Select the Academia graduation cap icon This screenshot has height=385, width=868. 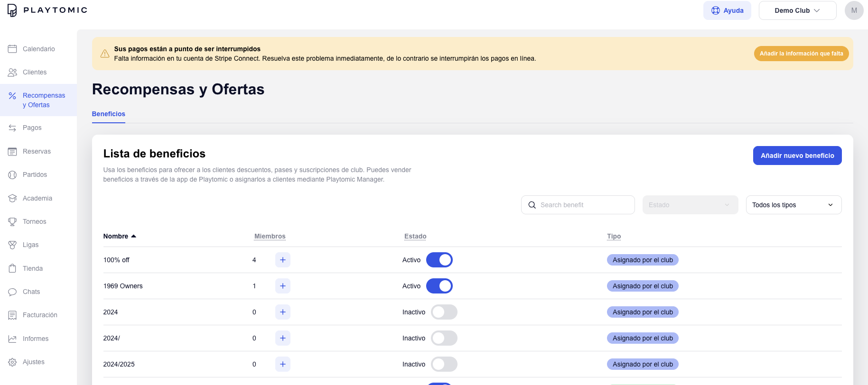[12, 198]
